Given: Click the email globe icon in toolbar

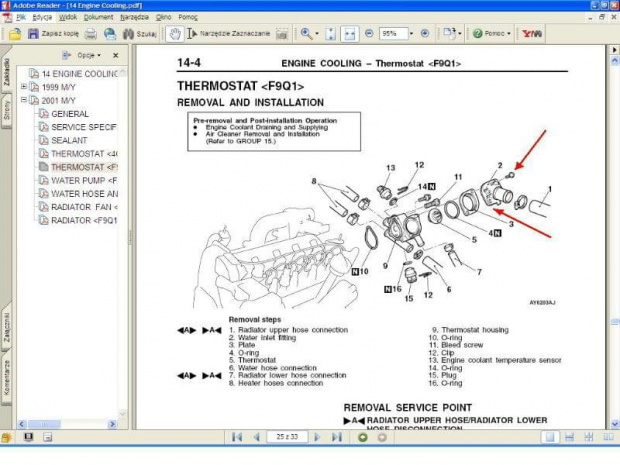Looking at the screenshot, I should [x=110, y=34].
